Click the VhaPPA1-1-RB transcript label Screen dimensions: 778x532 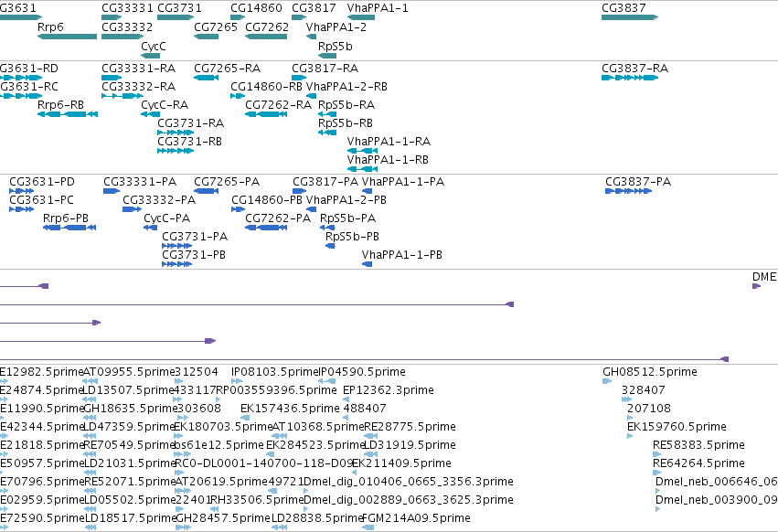tap(388, 160)
